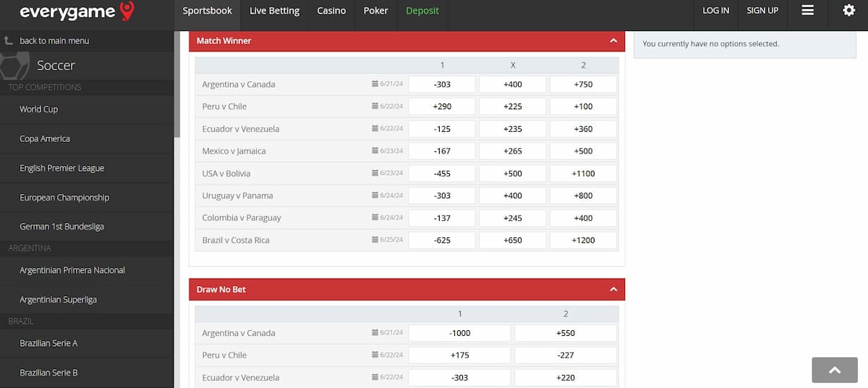This screenshot has width=868, height=388.
Task: Open the hamburger menu icon
Action: pyautogui.click(x=808, y=10)
